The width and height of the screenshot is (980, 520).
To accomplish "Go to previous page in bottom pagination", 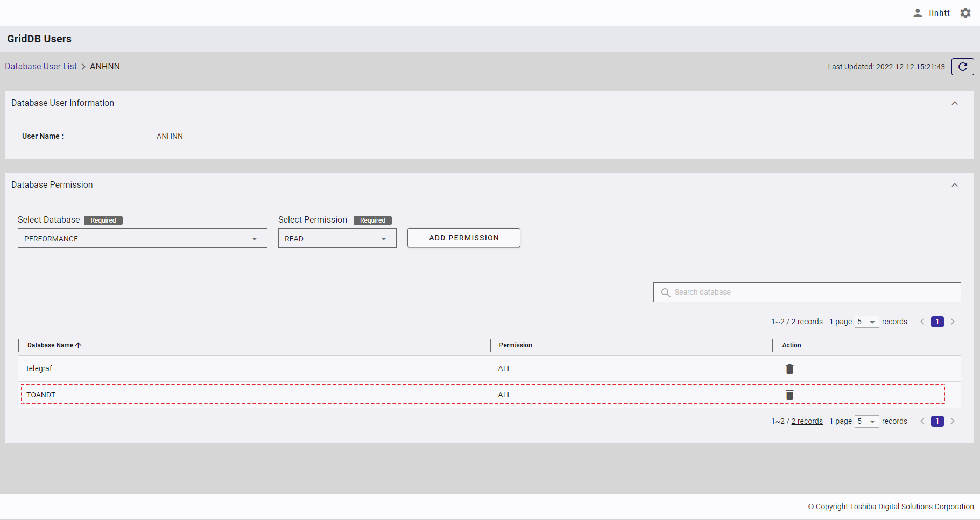I will (922, 422).
